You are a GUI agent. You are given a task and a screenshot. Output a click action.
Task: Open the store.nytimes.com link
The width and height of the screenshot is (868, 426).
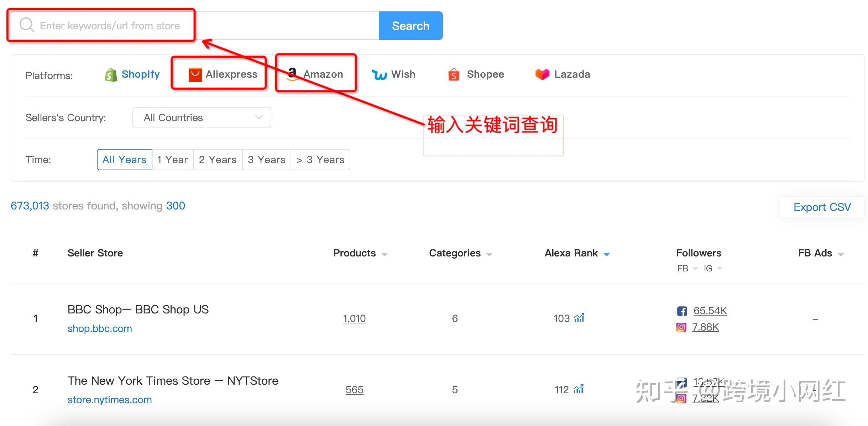110,400
